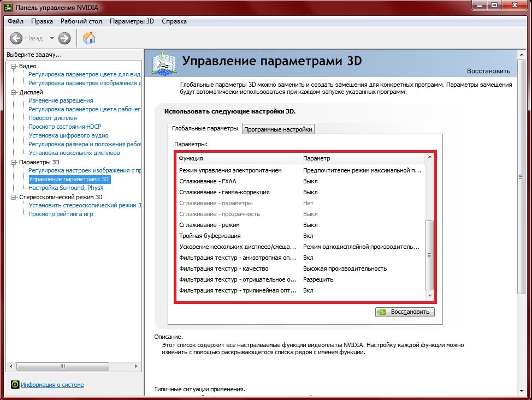Viewport: 532px width, 400px height.
Task: Click the task tree's right scroll arrow
Action: tap(137, 367)
